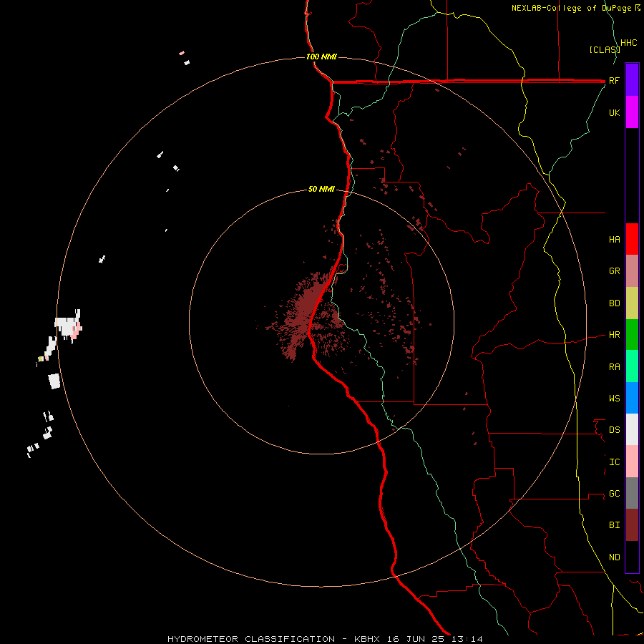This screenshot has height=644, width=644.
Task: Click the "WS" legend label
Action: pyautogui.click(x=615, y=399)
